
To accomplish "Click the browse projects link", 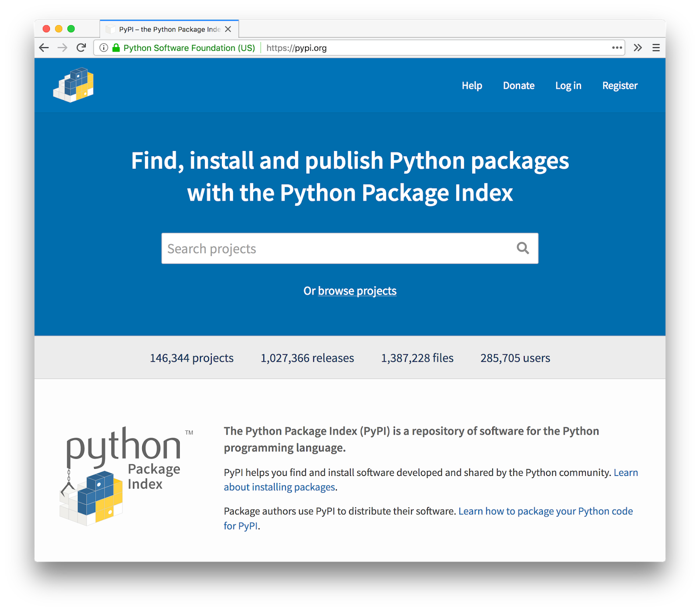I will pyautogui.click(x=357, y=291).
